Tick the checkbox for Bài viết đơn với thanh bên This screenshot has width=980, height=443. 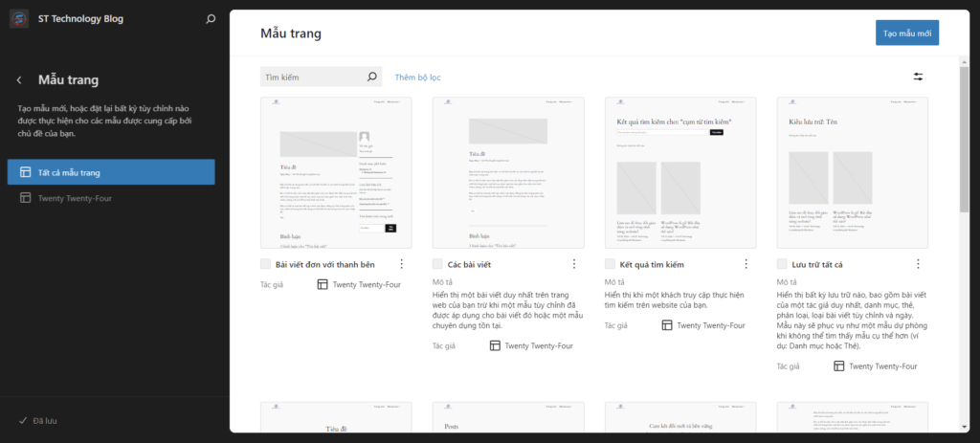pyautogui.click(x=266, y=264)
